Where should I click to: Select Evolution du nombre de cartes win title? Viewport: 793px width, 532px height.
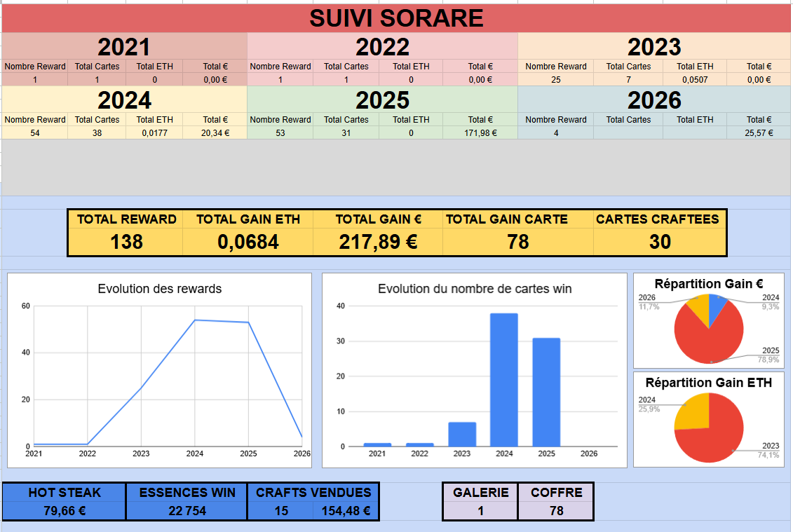click(x=475, y=289)
